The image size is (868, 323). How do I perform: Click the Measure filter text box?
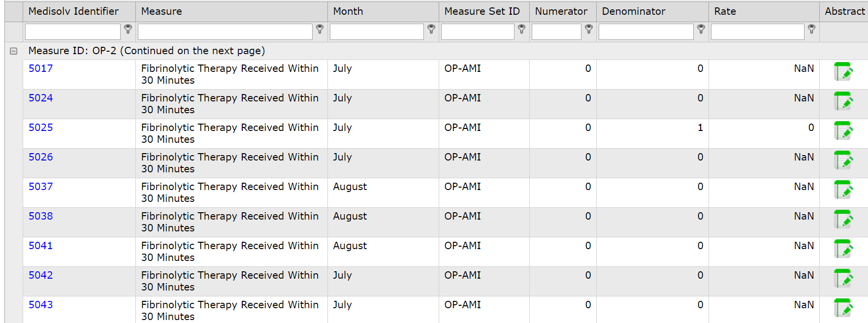coord(225,32)
